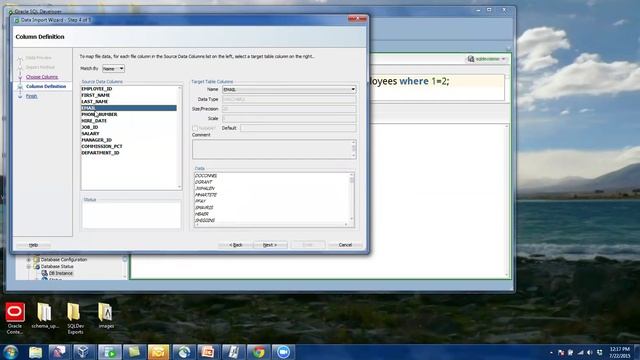Click inside the Comment text area
The width and height of the screenshot is (640, 360).
[x=272, y=149]
